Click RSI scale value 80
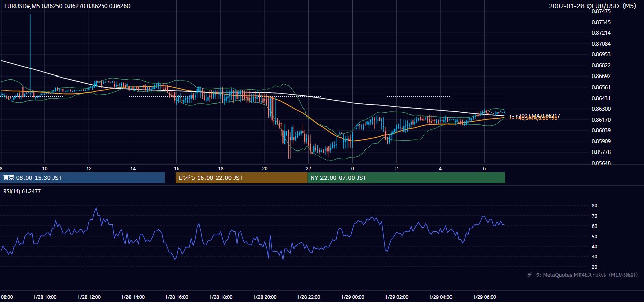Image resolution: width=644 pixels, height=302 pixels. pos(594,206)
